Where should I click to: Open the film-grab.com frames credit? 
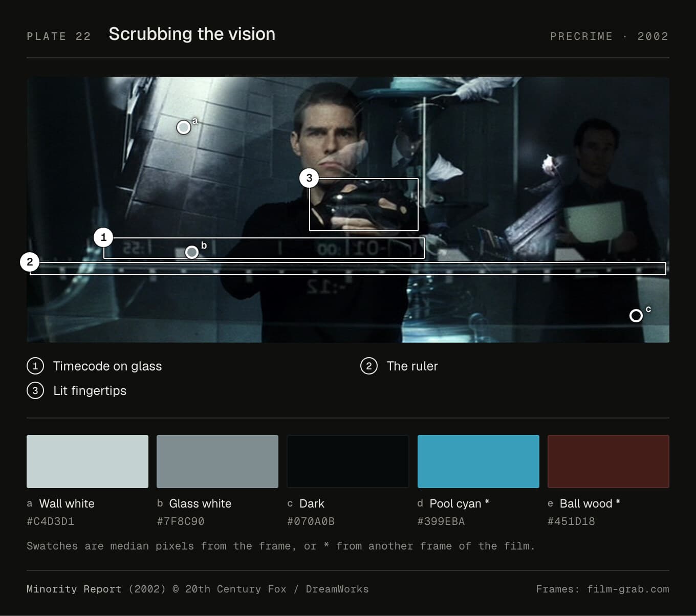point(603,589)
